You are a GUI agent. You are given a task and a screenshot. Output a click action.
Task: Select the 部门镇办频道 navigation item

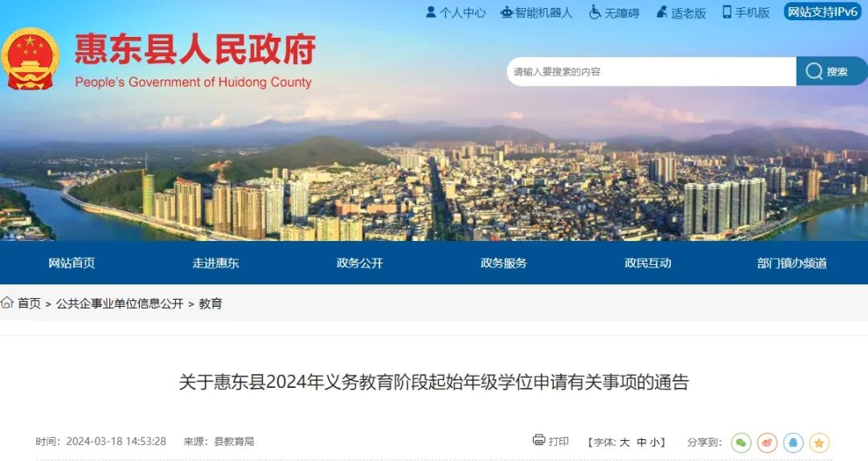pyautogui.click(x=792, y=263)
